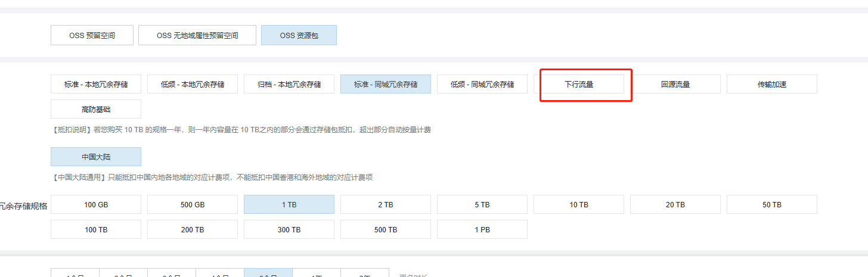Choose the 100 TB storage size

click(x=96, y=229)
